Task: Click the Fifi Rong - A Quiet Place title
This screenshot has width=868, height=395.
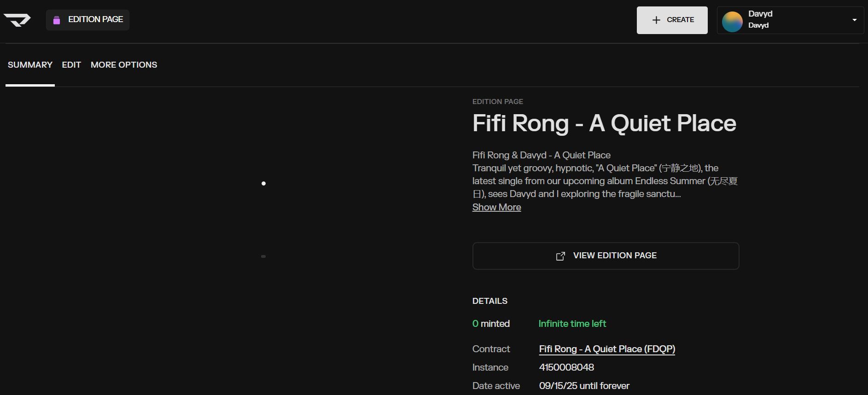Action: click(604, 123)
